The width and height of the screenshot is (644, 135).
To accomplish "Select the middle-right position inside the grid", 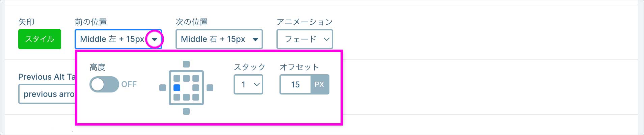I will pos(195,88).
